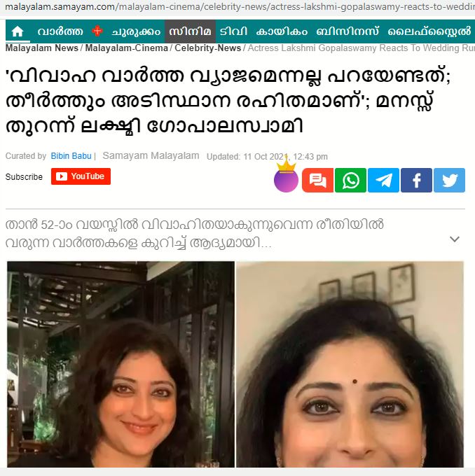
Task: Share article on Facebook
Action: click(x=416, y=181)
